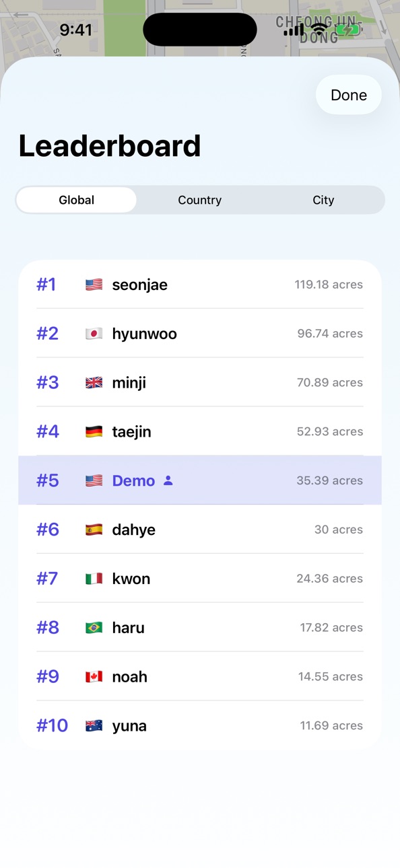Tap the Australia flag beside yuna

tap(94, 726)
